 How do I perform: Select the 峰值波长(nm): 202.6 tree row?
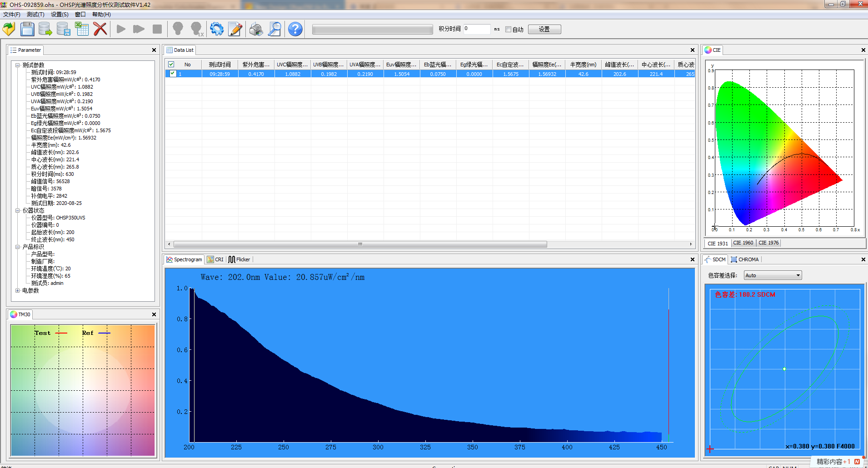pos(55,152)
